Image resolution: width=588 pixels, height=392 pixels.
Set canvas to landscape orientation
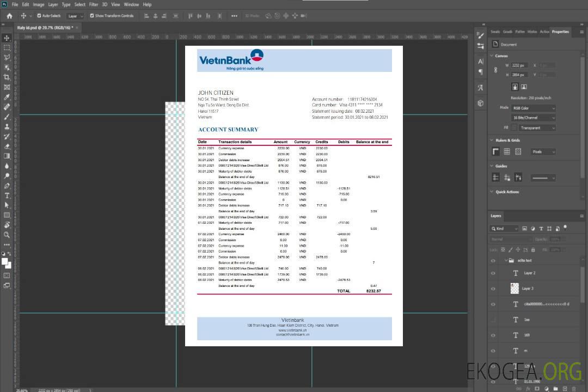[524, 87]
